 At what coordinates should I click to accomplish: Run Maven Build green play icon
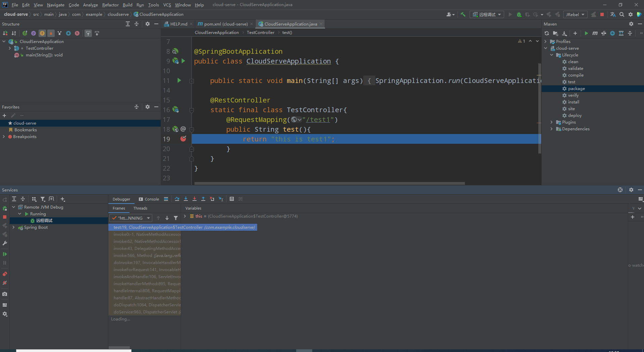586,33
